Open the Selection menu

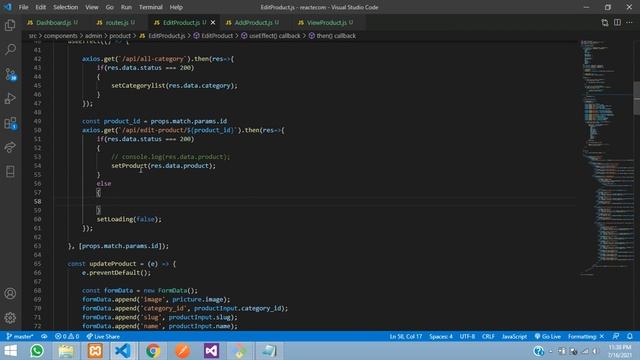tap(65, 7)
